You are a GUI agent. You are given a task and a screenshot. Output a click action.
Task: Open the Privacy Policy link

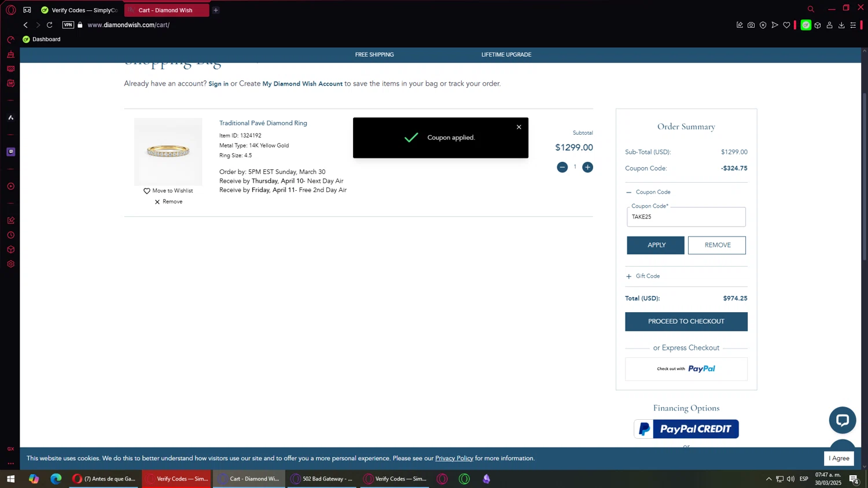454,459
